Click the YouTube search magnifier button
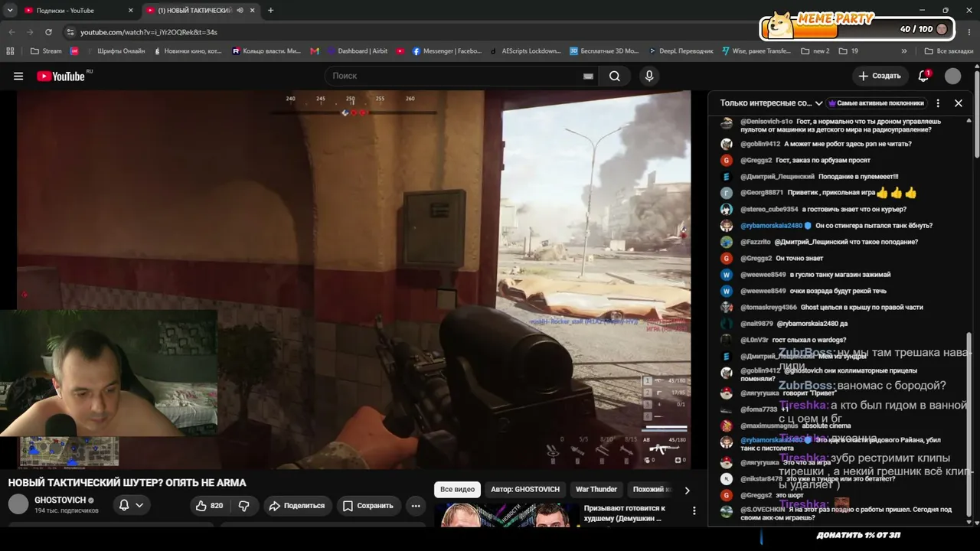The height and width of the screenshot is (551, 980). 615,76
